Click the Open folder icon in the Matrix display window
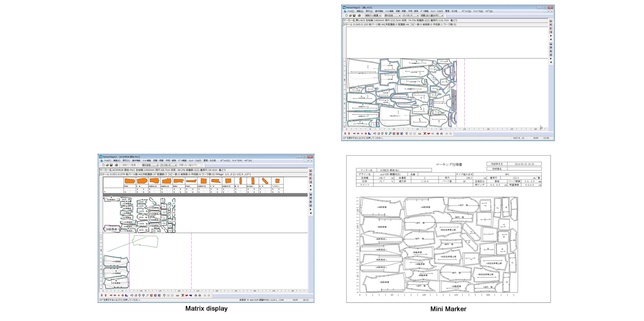Image resolution: width=644 pixels, height=321 pixels. coord(107,165)
